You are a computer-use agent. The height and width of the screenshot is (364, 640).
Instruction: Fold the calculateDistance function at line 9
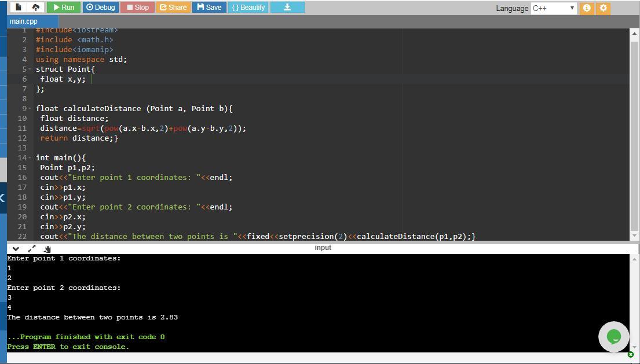tap(30, 109)
